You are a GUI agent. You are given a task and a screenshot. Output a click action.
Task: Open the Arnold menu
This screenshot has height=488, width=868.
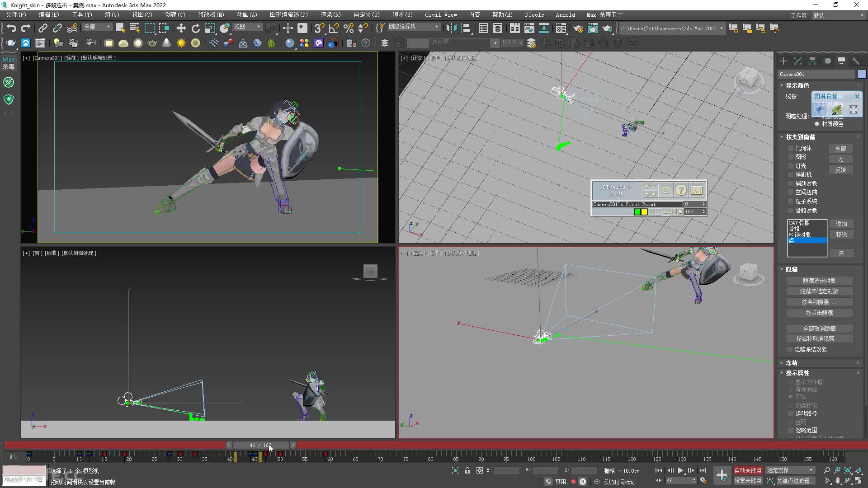(x=565, y=15)
